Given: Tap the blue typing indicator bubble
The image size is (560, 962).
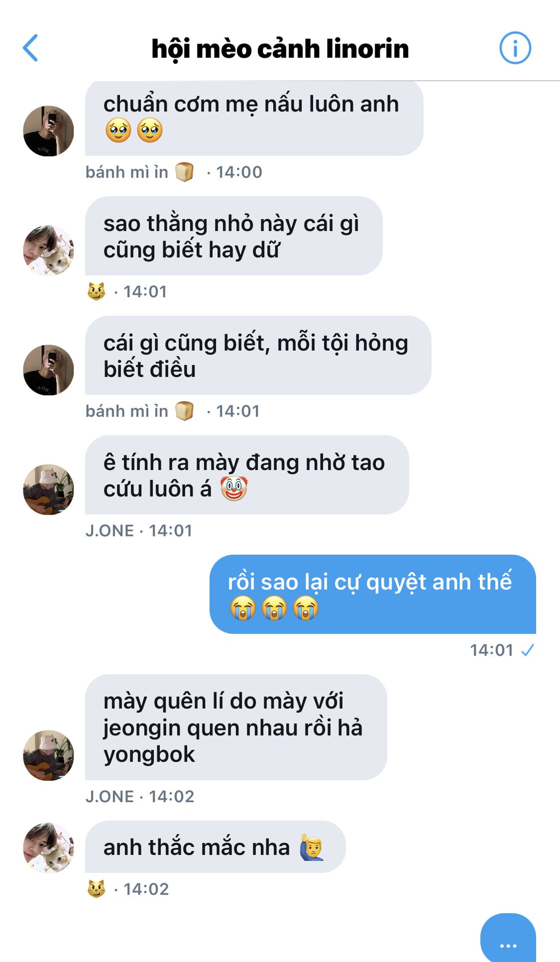Looking at the screenshot, I should [x=508, y=938].
